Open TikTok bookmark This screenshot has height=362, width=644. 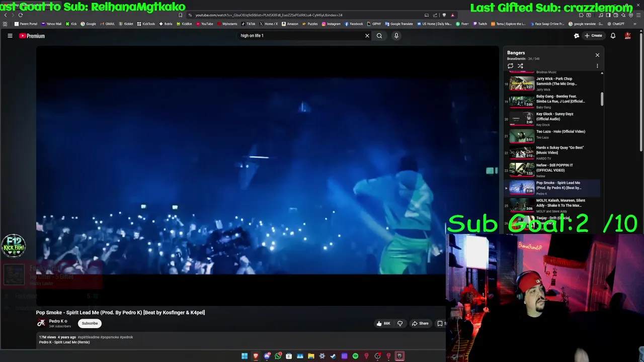[249, 24]
